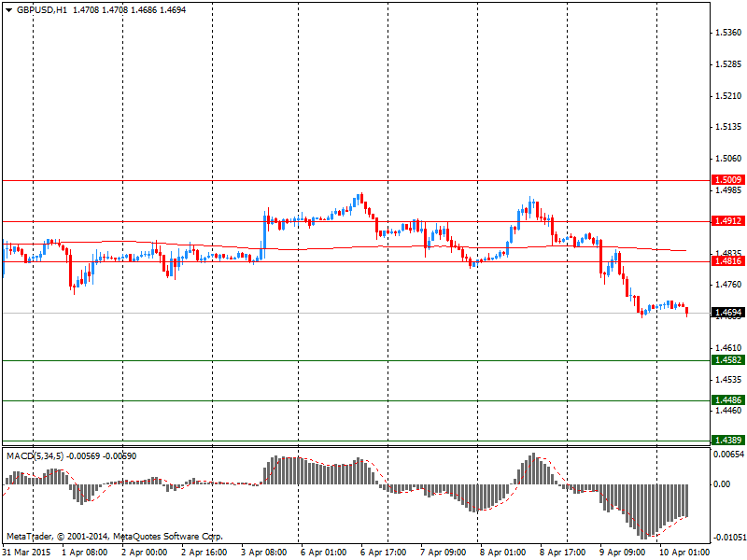Select the green 1.4486 support price label
747x560 pixels.
point(728,400)
